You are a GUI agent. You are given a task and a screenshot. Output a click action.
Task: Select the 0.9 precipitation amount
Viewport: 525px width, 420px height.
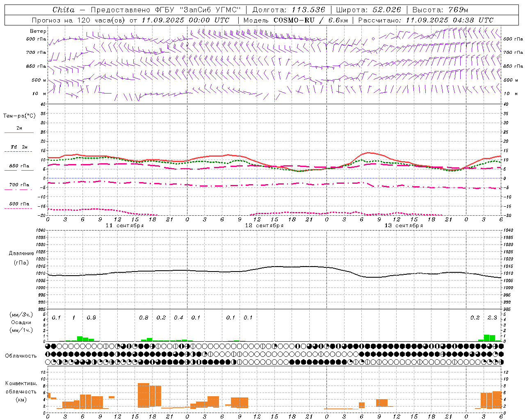[91, 317]
